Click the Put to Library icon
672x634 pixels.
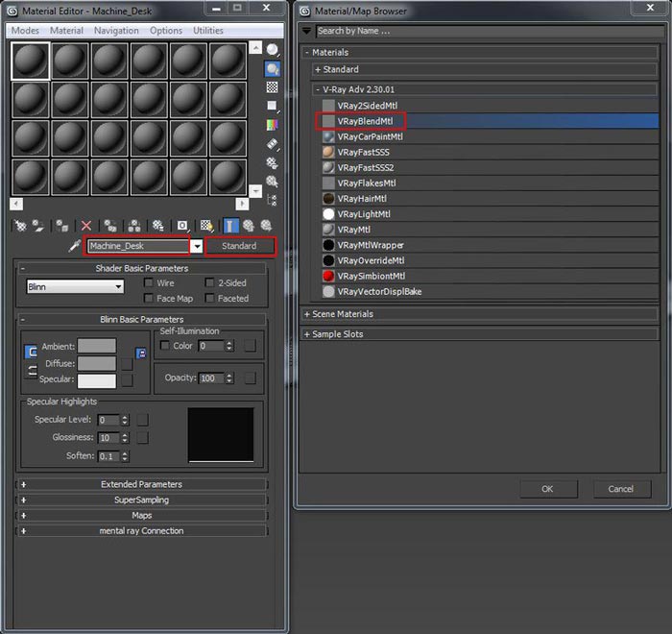(158, 225)
